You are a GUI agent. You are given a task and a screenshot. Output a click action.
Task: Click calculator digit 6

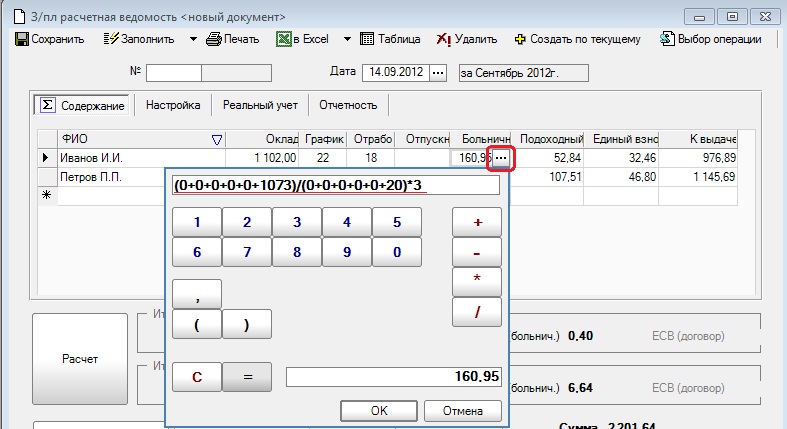point(197,252)
